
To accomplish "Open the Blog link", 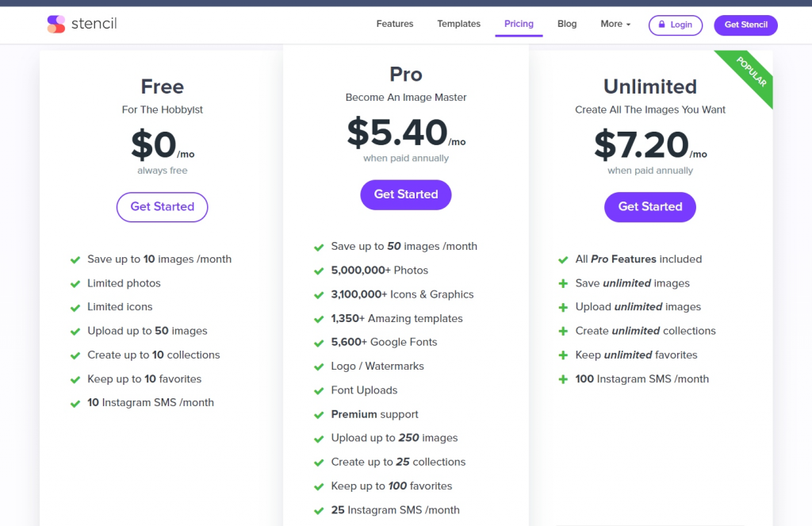I will pos(566,24).
